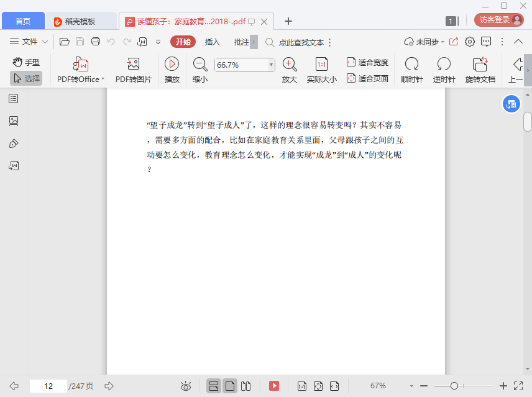The image size is (532, 397).
Task: Click vertical scrollbar thumb
Action: click(527, 121)
